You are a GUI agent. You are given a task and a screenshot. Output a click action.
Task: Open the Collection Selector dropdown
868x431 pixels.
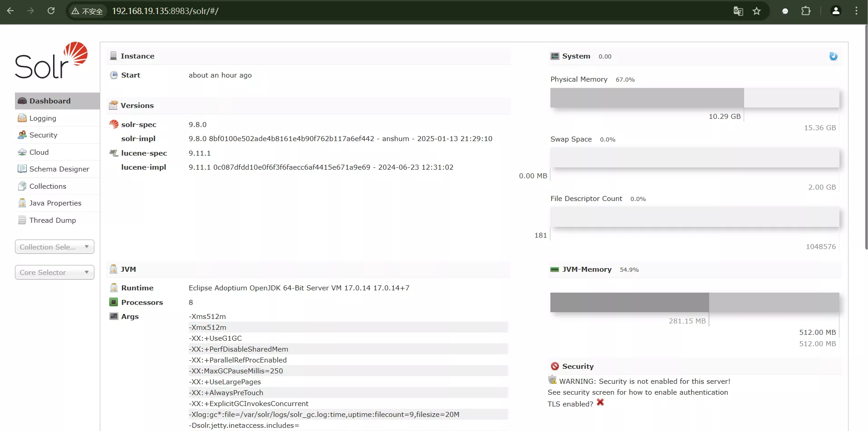pyautogui.click(x=54, y=247)
